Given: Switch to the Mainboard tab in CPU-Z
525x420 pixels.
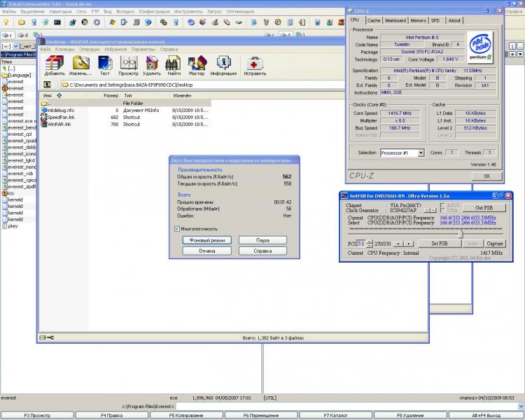Looking at the screenshot, I should [395, 20].
